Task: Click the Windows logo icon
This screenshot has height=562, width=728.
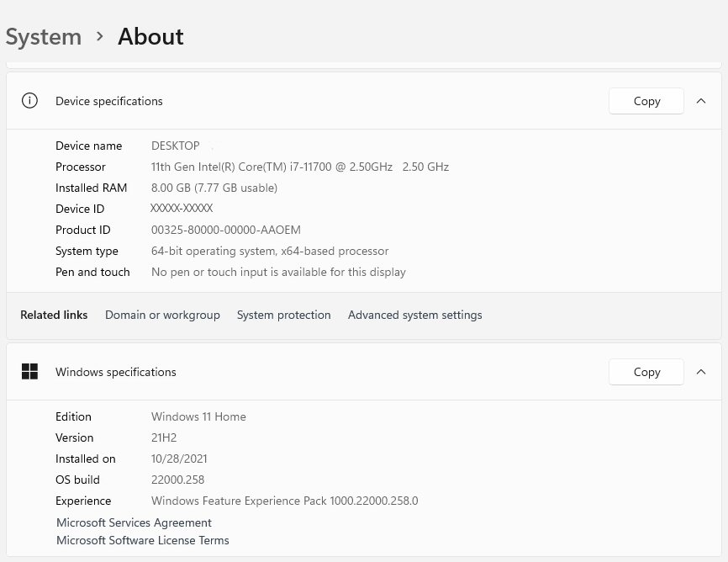Action: (x=29, y=371)
